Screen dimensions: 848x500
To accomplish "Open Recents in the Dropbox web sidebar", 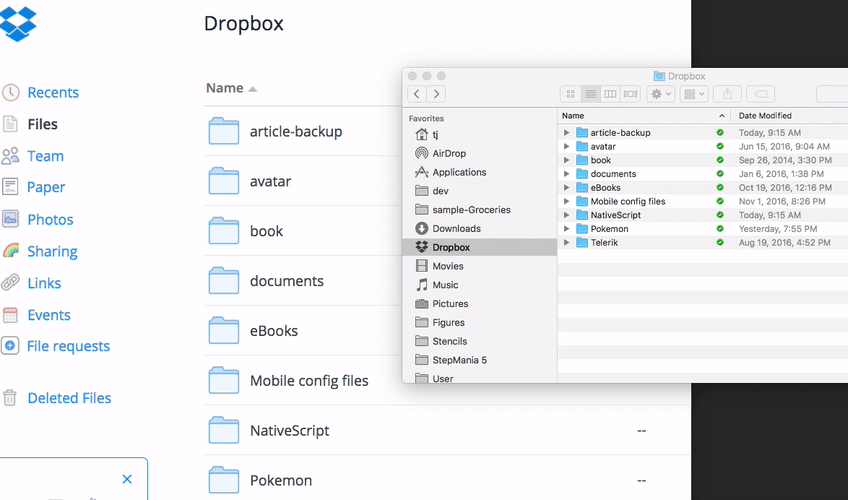I will coord(52,93).
